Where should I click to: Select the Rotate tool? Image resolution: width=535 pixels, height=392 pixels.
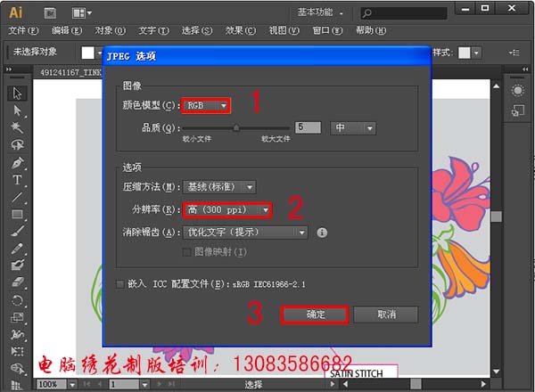pyautogui.click(x=17, y=300)
